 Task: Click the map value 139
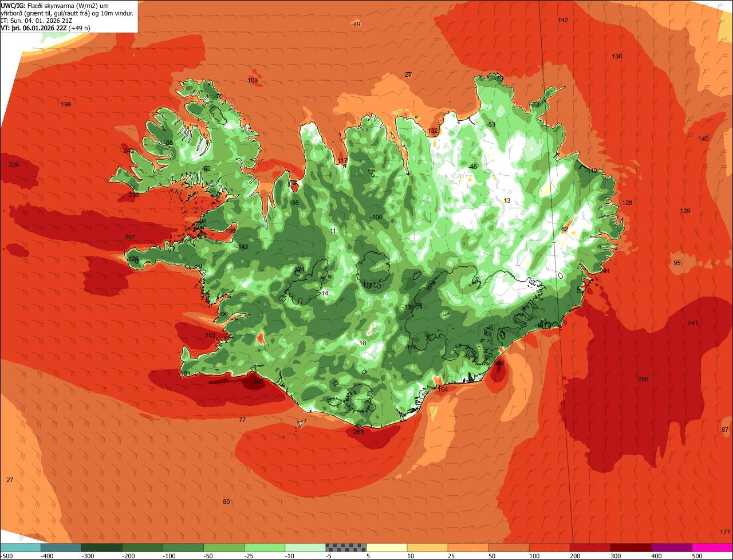point(685,211)
